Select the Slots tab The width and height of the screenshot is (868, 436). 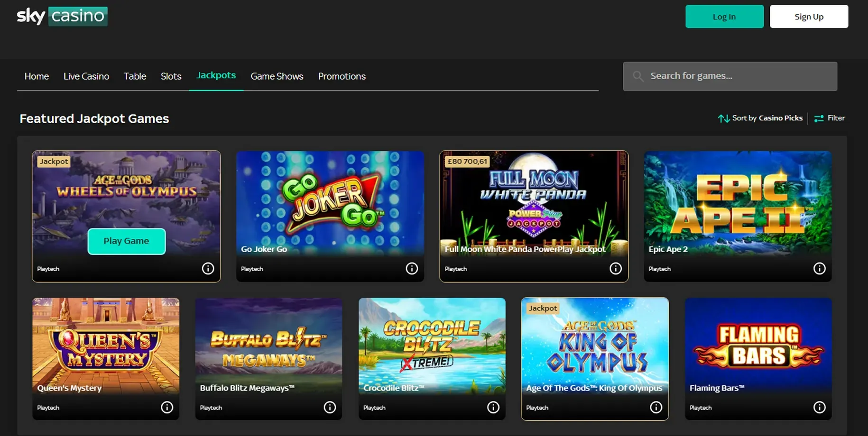[x=171, y=76]
